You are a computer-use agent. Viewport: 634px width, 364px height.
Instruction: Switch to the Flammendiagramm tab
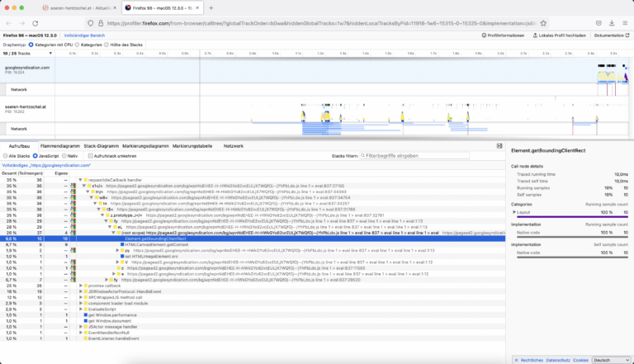coord(60,146)
